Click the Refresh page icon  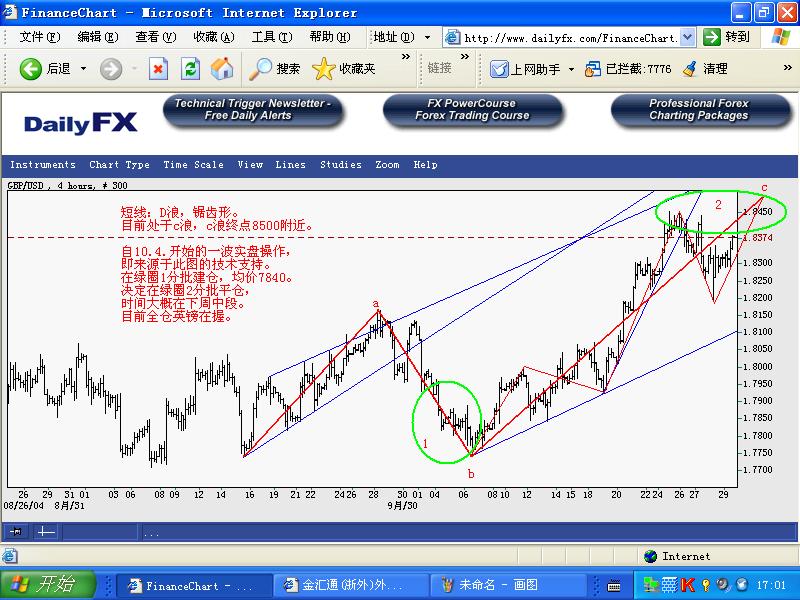point(190,69)
